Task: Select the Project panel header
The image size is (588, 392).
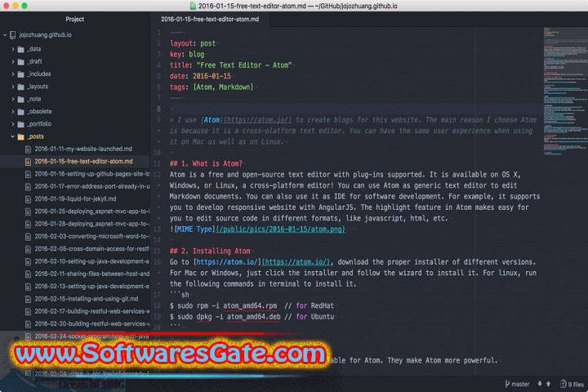Action: tap(74, 19)
